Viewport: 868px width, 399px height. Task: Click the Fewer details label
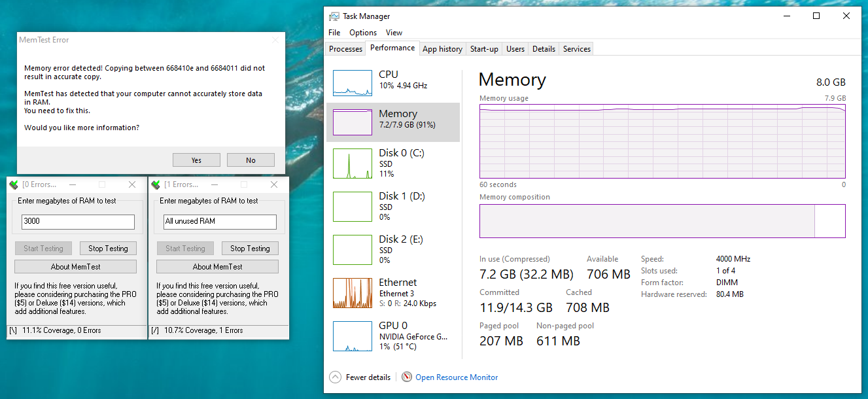tap(368, 377)
